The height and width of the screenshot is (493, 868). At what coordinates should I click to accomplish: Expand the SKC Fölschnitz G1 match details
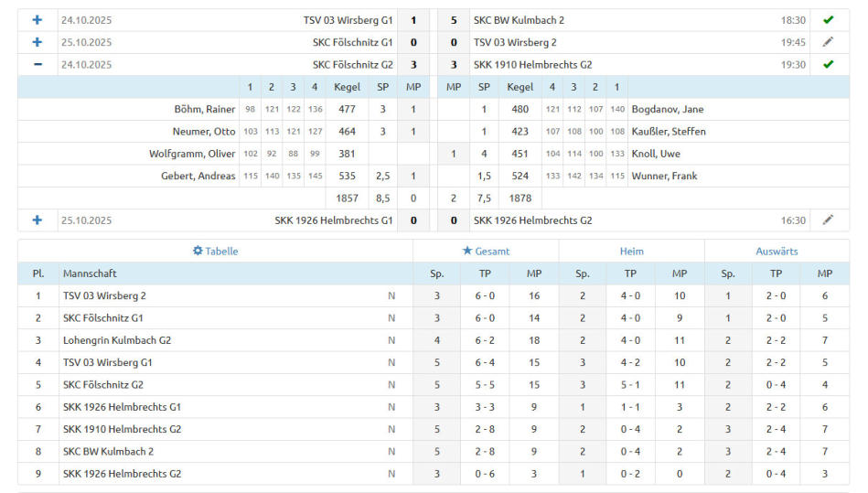pyautogui.click(x=38, y=42)
